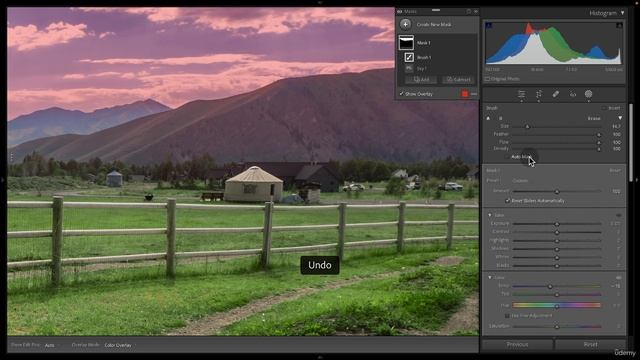Click the Create New Mask plus icon
The height and width of the screenshot is (360, 640).
(x=405, y=24)
